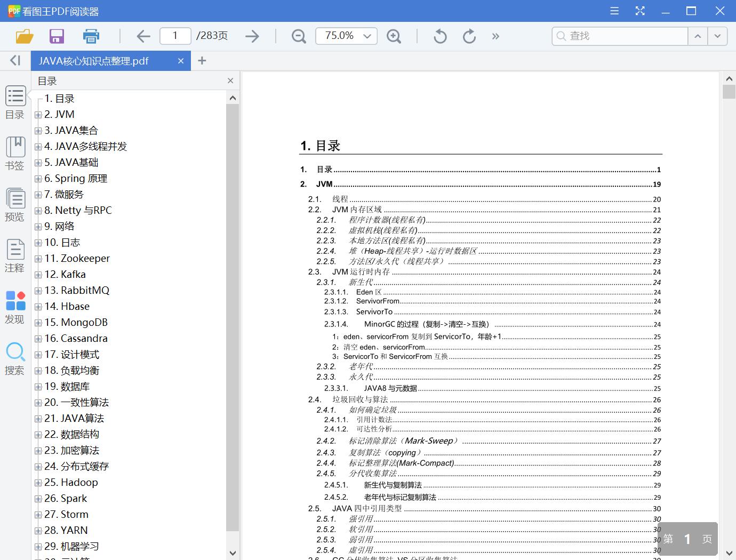Open a file with the folder icon

tap(25, 36)
